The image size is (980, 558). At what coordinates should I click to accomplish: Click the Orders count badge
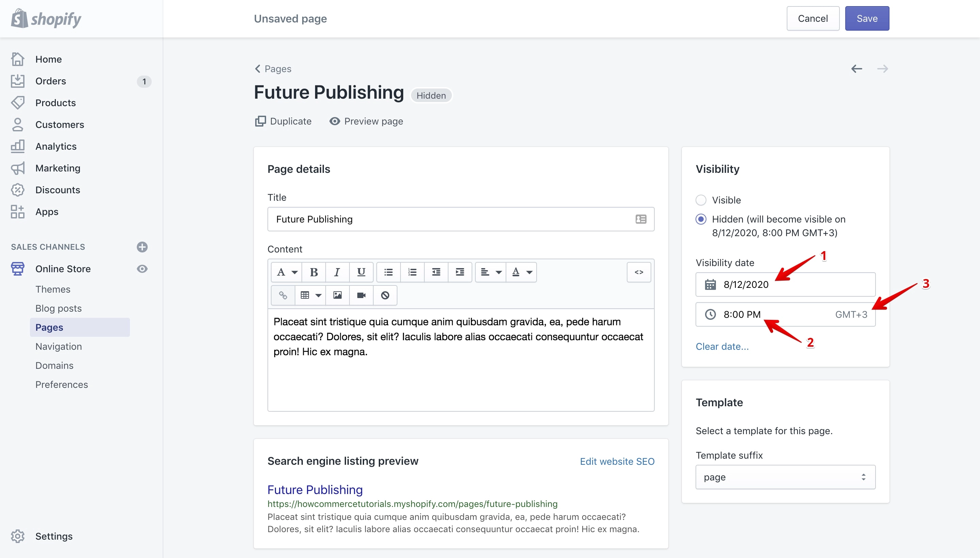144,81
